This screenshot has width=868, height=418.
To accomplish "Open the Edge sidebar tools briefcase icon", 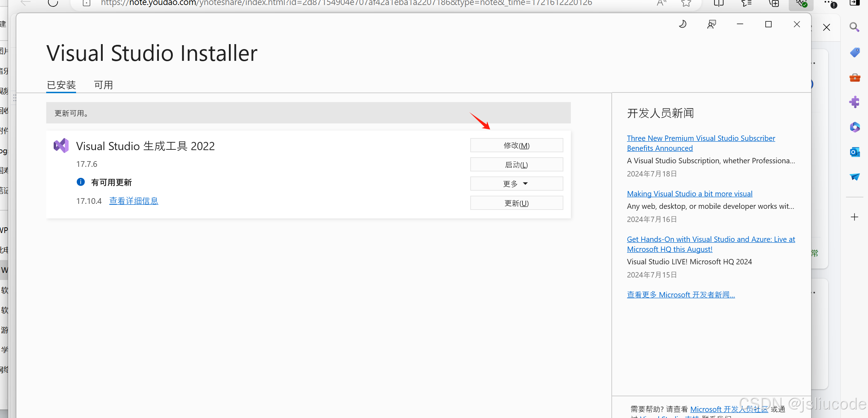I will [854, 77].
